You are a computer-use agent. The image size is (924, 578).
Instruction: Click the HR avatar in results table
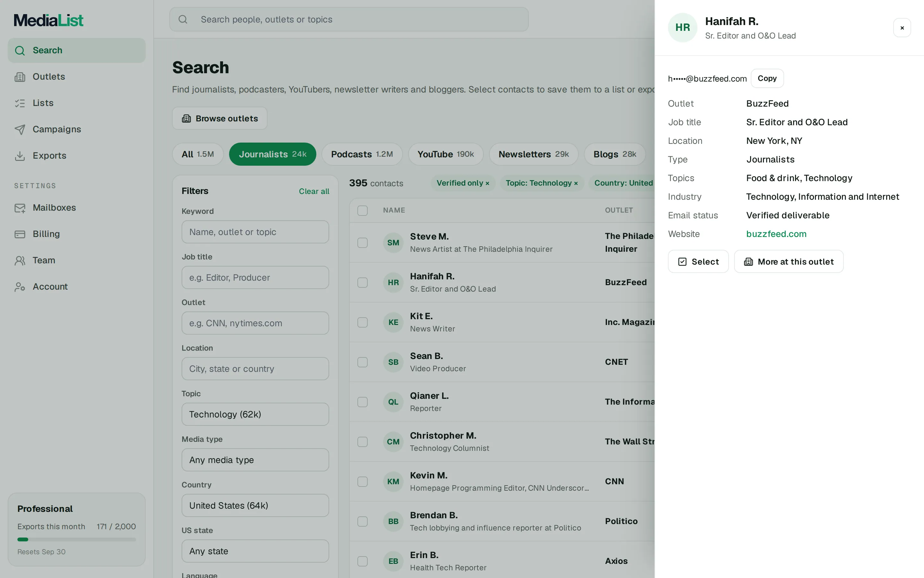click(x=393, y=283)
